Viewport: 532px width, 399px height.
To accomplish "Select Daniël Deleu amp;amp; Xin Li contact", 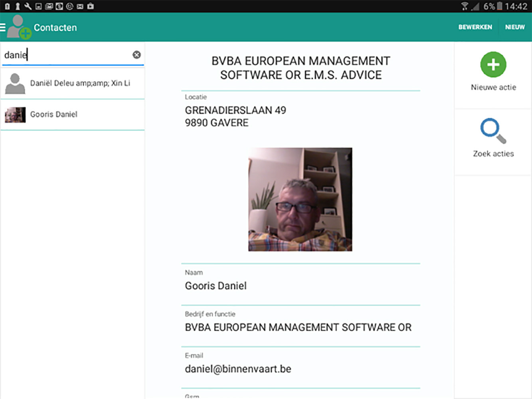I will coord(73,83).
